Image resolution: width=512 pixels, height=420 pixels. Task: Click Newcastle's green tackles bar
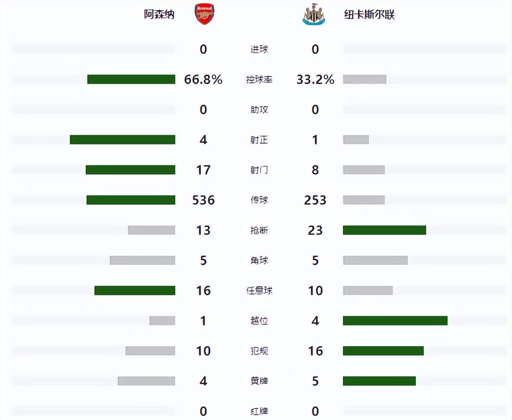[x=384, y=230]
